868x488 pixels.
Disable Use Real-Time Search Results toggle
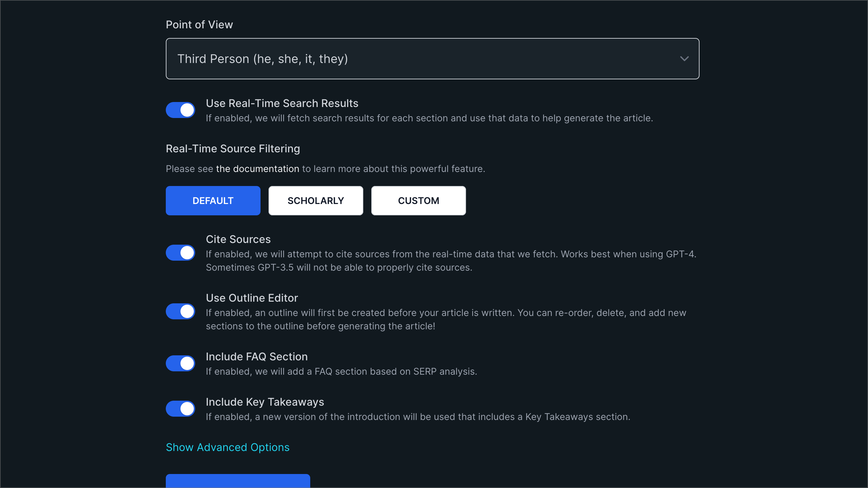[x=180, y=110]
